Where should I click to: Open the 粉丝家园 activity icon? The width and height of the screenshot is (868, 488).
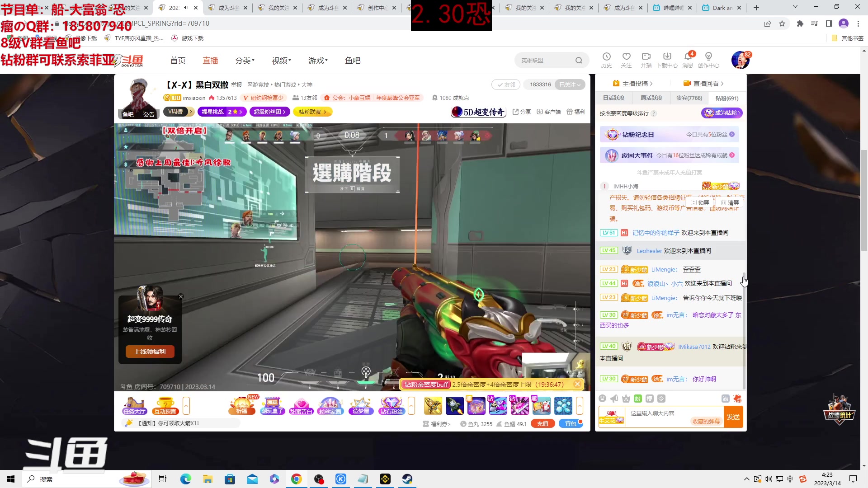[330, 405]
